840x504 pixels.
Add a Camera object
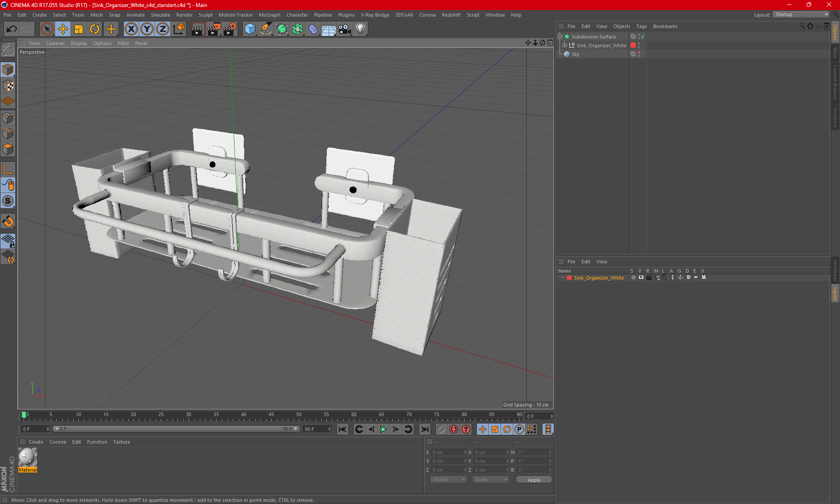[345, 29]
